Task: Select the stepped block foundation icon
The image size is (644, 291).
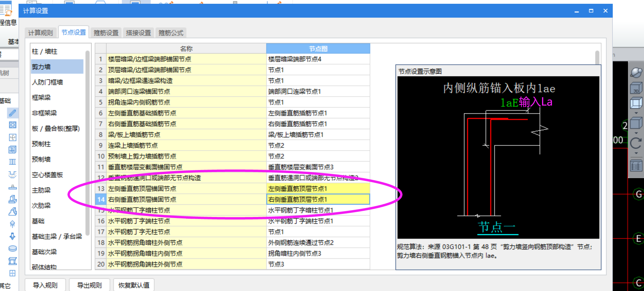Action: [12, 199]
